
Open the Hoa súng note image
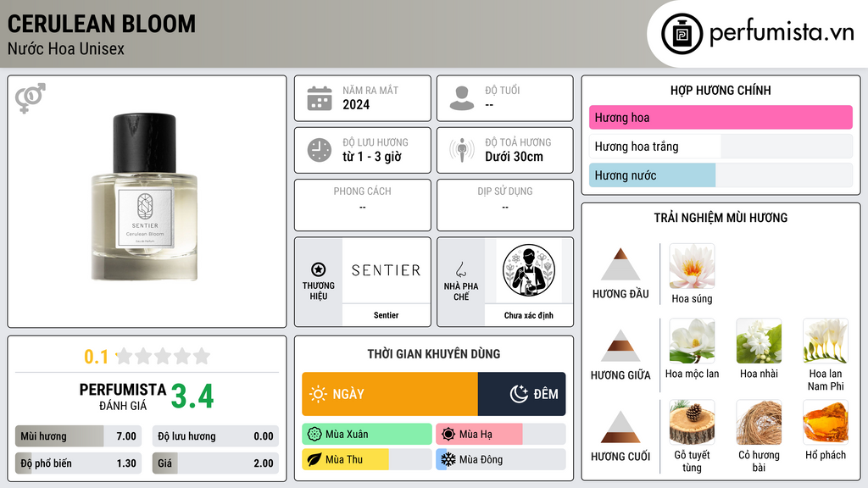[692, 266]
